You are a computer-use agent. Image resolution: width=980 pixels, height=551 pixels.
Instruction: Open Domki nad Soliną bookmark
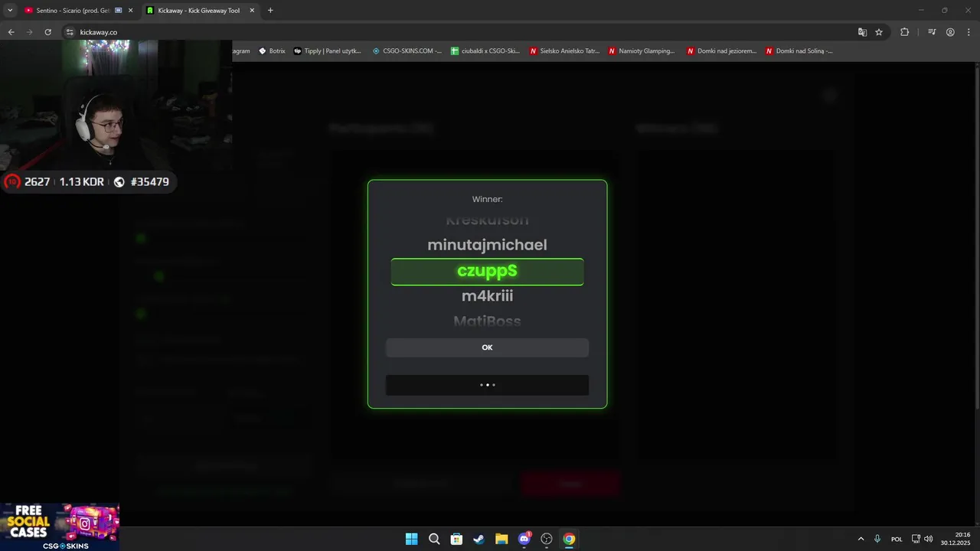pyautogui.click(x=799, y=51)
